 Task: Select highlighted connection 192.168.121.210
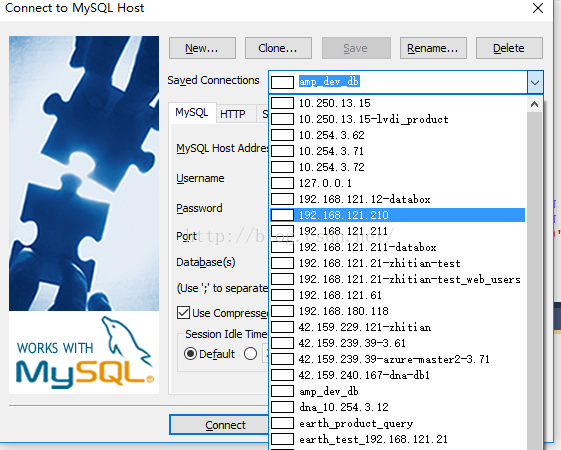[x=397, y=215]
